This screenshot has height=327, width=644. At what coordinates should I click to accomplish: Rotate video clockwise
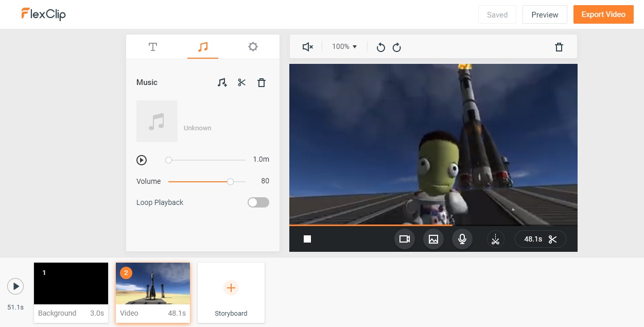coord(396,47)
